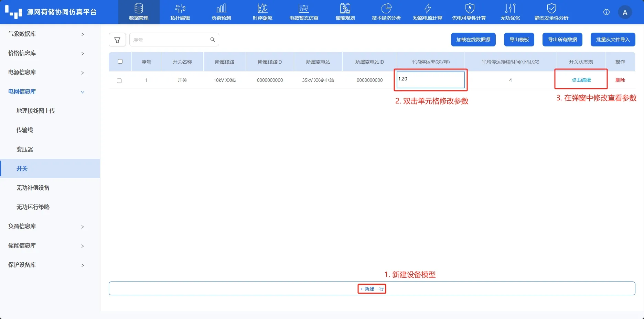Open 负荷预测 load forecast module
Screen dimensions: 644x319
[x=222, y=12]
